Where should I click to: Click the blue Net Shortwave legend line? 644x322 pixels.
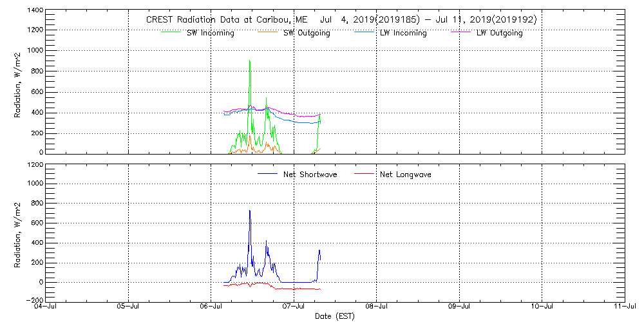(267, 175)
